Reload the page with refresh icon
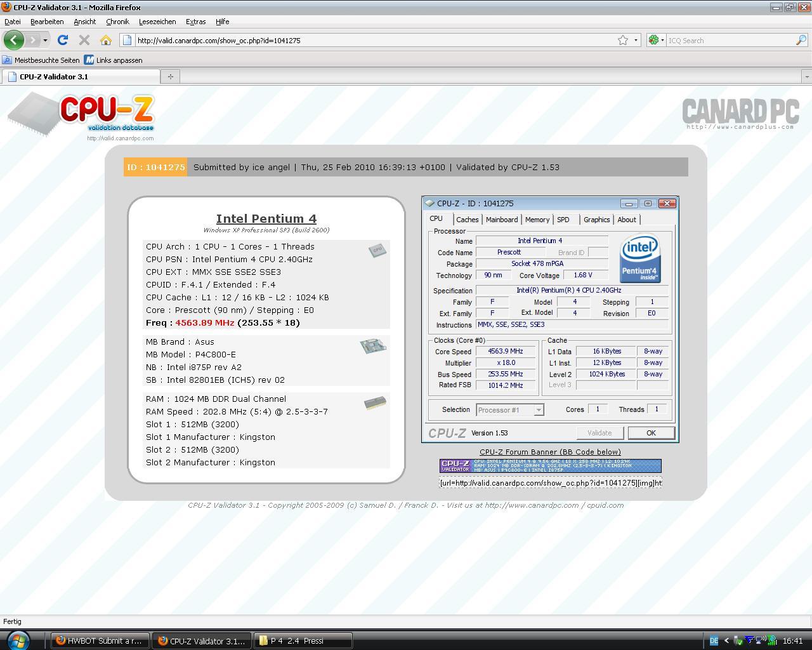The height and width of the screenshot is (650, 812). pos(62,40)
